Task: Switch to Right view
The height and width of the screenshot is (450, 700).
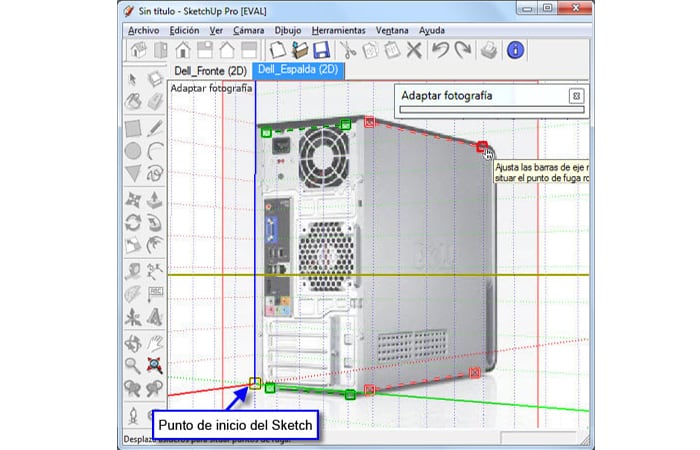Action: [205, 50]
